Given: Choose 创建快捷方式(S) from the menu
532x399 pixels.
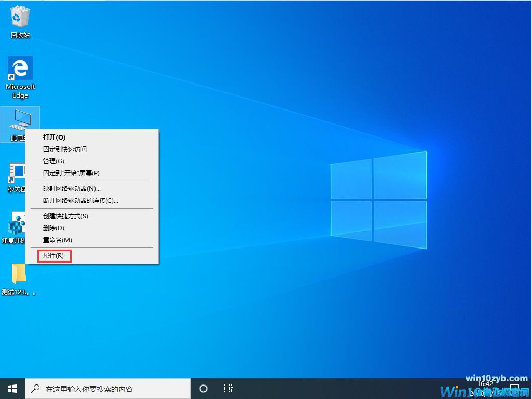Looking at the screenshot, I should 65,216.
